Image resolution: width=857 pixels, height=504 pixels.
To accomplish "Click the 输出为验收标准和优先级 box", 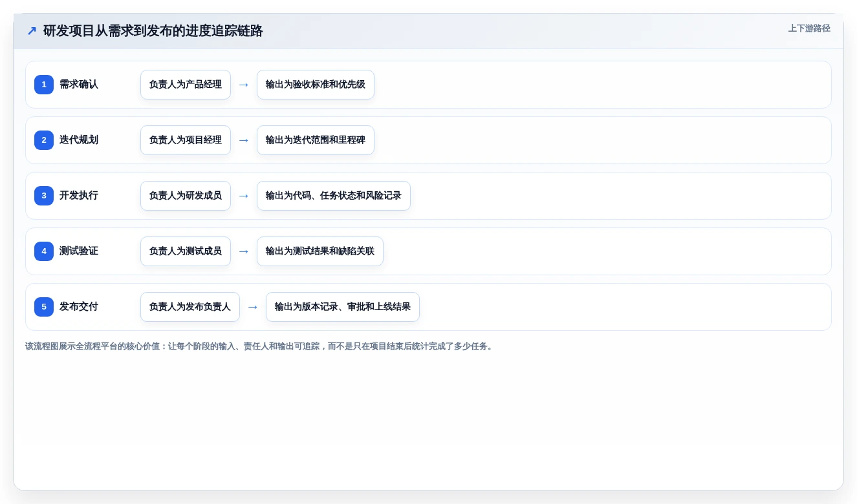I will pos(316,85).
